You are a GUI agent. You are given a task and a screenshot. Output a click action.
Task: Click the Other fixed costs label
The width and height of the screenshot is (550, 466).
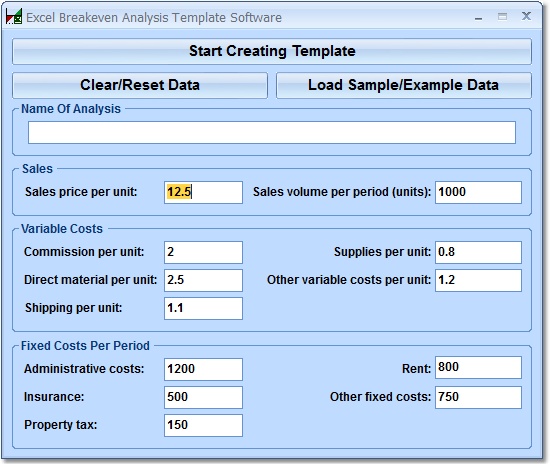tap(381, 397)
